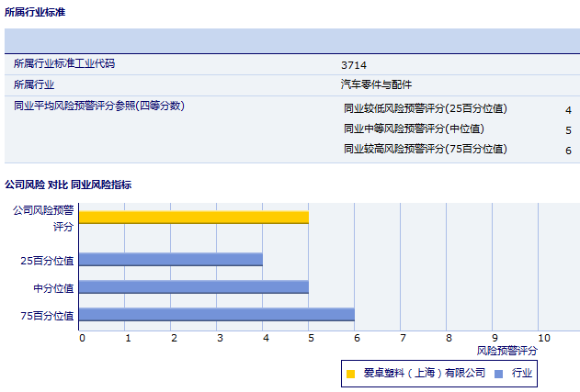Click 同业中等风险预警评分(中位值) text
This screenshot has width=580, height=392.
coord(414,129)
